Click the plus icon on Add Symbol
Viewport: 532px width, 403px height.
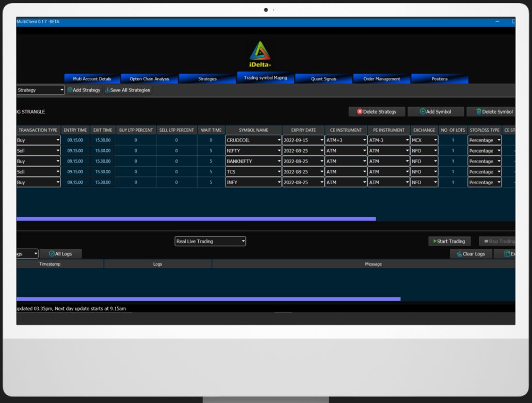click(x=423, y=111)
